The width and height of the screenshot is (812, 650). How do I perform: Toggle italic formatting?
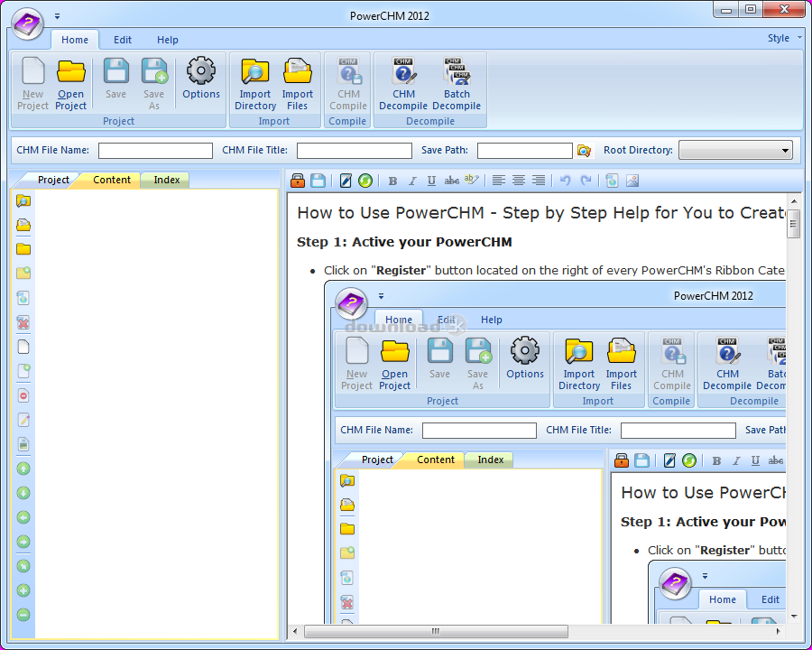pyautogui.click(x=412, y=181)
